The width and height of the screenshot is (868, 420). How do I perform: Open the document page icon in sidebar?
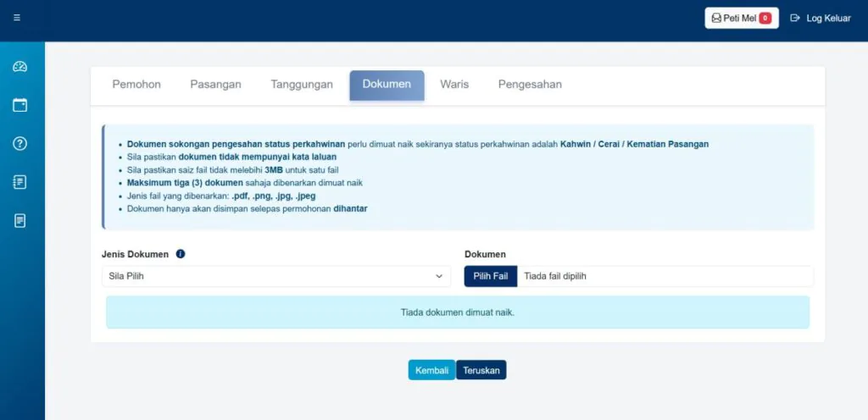point(20,221)
